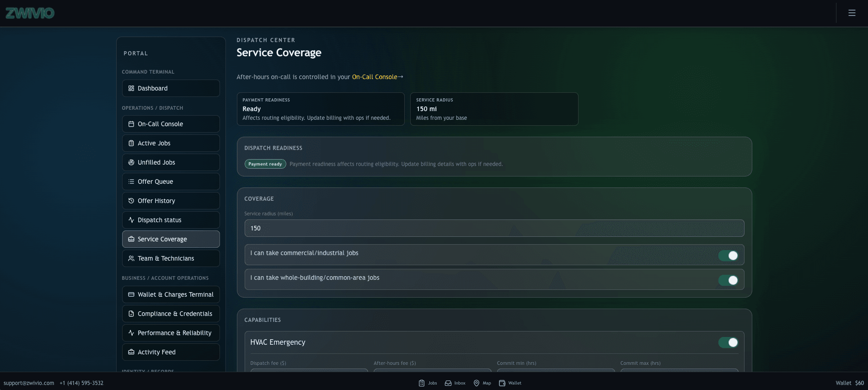Screen dimensions: 868x390
Task: Focus the Service radius miles field
Action: (x=494, y=228)
